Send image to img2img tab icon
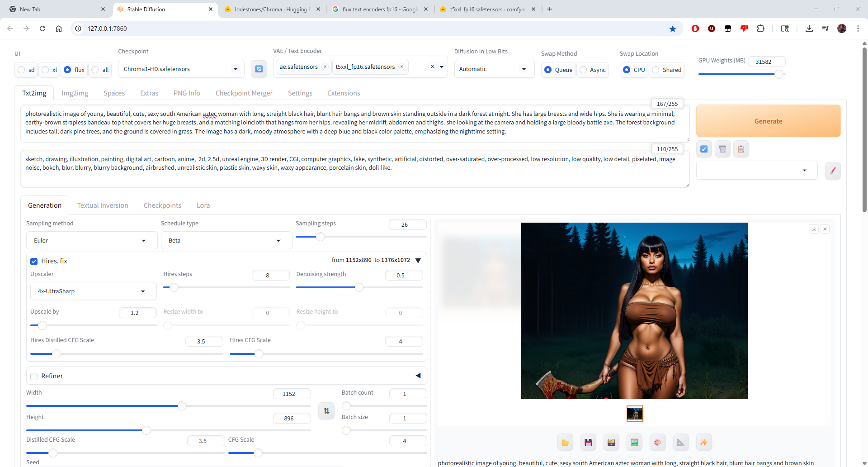Viewport: 868px width, 467px height. [634, 442]
